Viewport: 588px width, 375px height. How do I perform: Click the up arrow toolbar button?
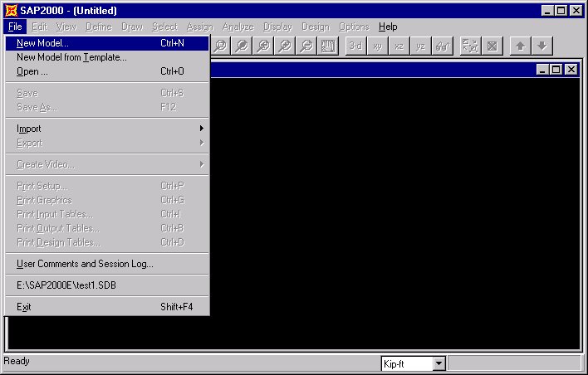(520, 46)
